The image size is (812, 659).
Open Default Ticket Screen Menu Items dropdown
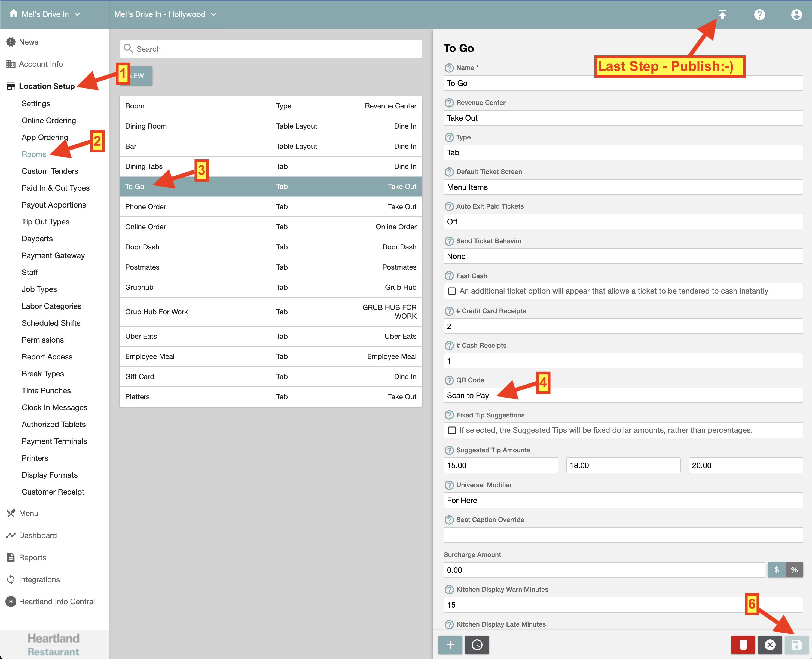pos(623,187)
